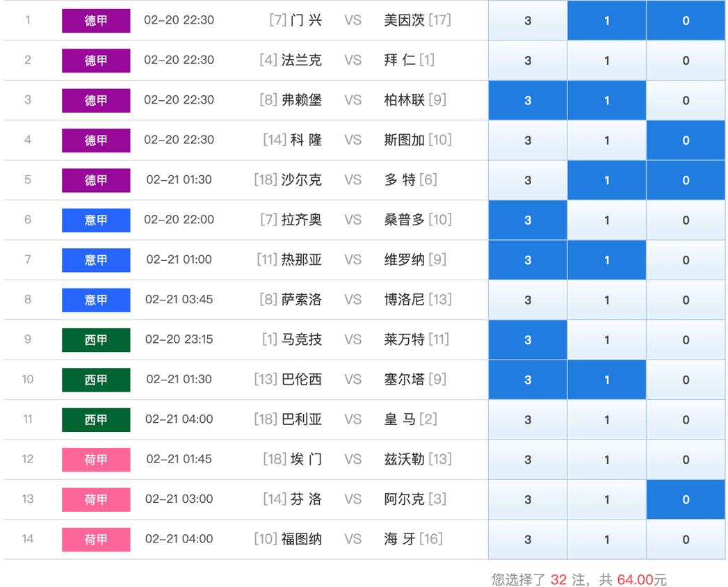
Task: Open team 拜仁 in match 2
Action: click(x=400, y=60)
